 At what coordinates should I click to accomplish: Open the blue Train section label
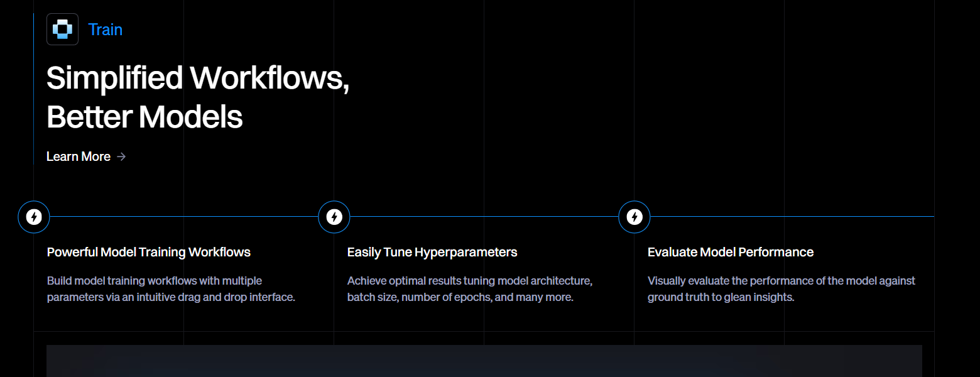[105, 30]
